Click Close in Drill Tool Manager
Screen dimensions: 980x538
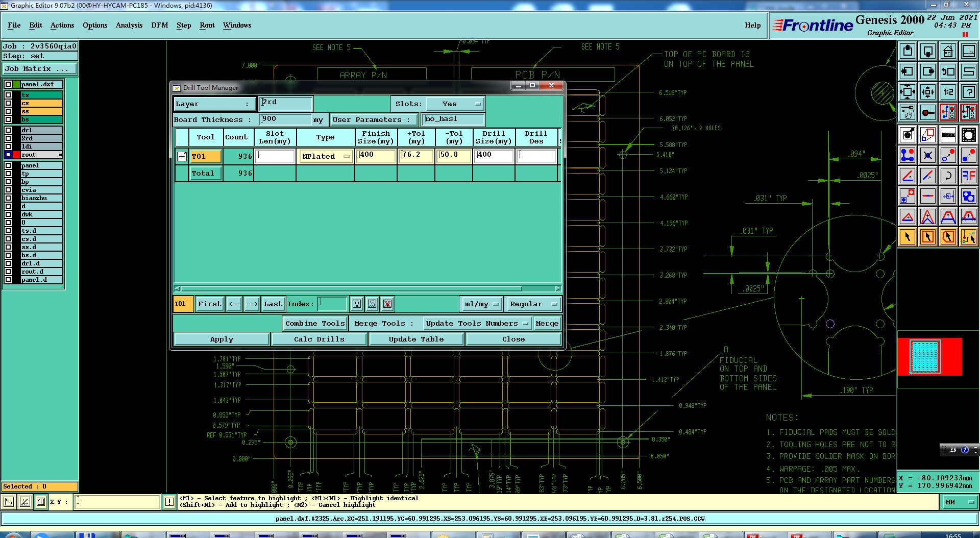(x=513, y=339)
